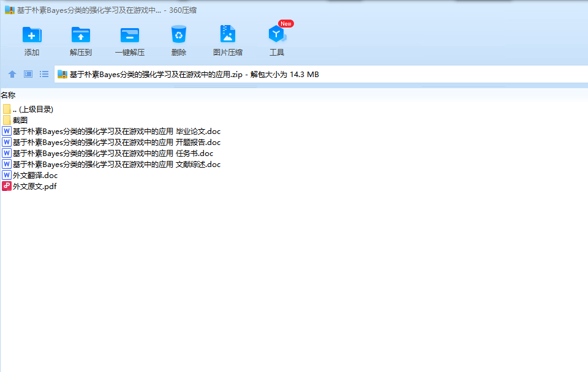Image resolution: width=588 pixels, height=372 pixels.
Task: Select the file name ending 毕业论文.doc
Action: click(x=116, y=132)
